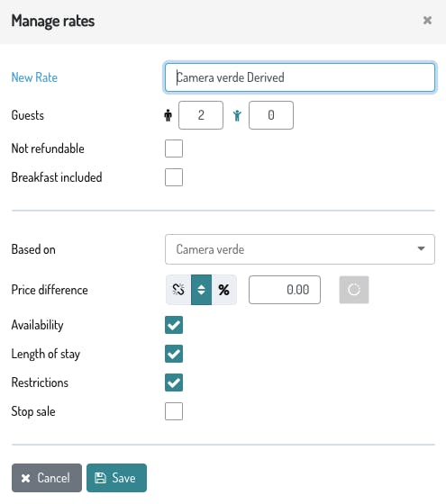Close the Manage rates dialog with X
The width and height of the screenshot is (446, 504).
pyautogui.click(x=427, y=20)
